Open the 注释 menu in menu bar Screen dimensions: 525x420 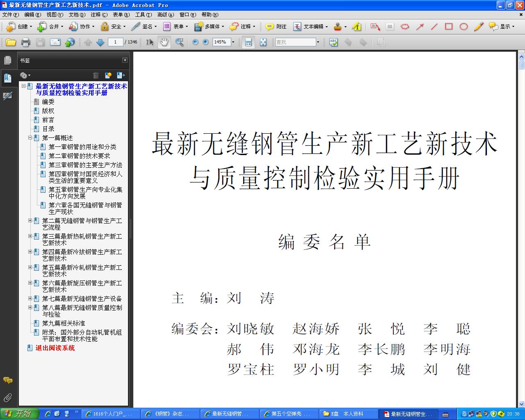tap(99, 15)
